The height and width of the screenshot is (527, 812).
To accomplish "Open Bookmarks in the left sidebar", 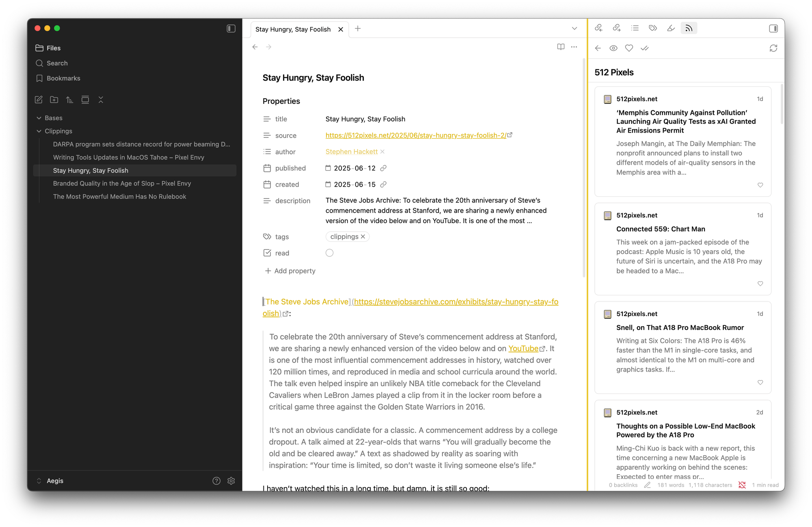I will click(58, 78).
